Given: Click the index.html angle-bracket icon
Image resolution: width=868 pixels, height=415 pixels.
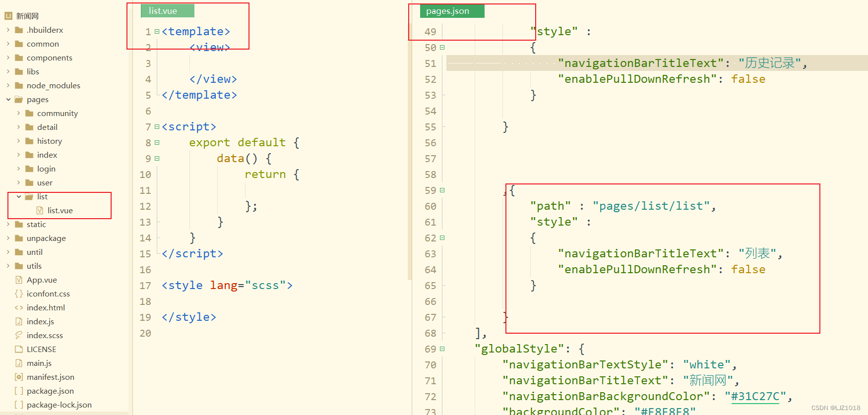Looking at the screenshot, I should coord(19,307).
